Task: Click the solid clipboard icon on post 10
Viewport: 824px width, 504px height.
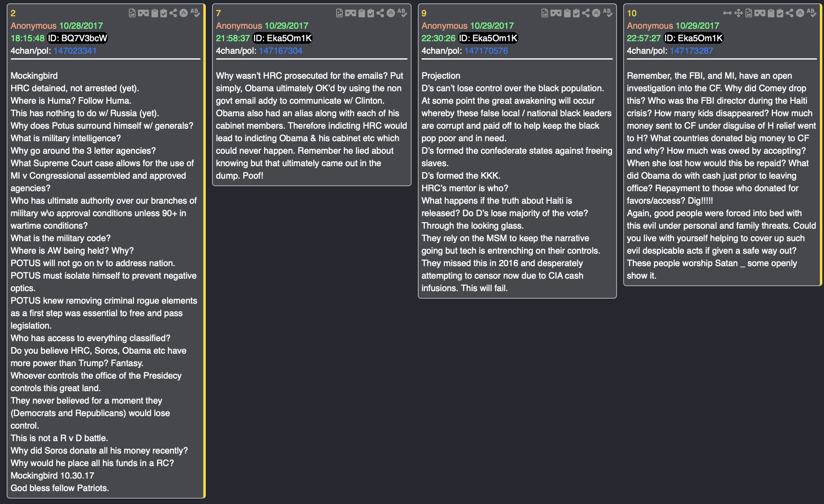Action: point(771,13)
